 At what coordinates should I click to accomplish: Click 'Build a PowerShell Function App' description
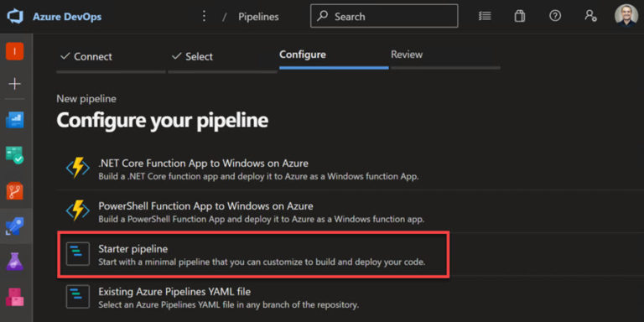click(x=261, y=219)
